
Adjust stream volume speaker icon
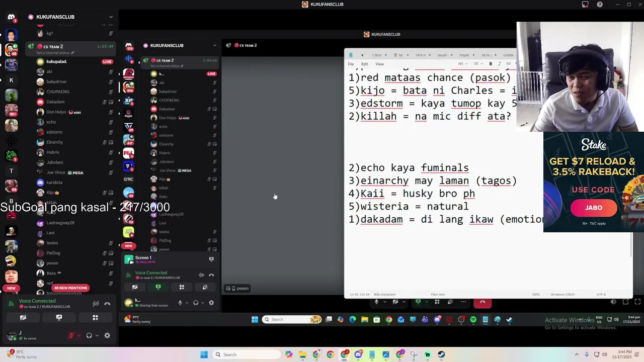tap(613, 302)
